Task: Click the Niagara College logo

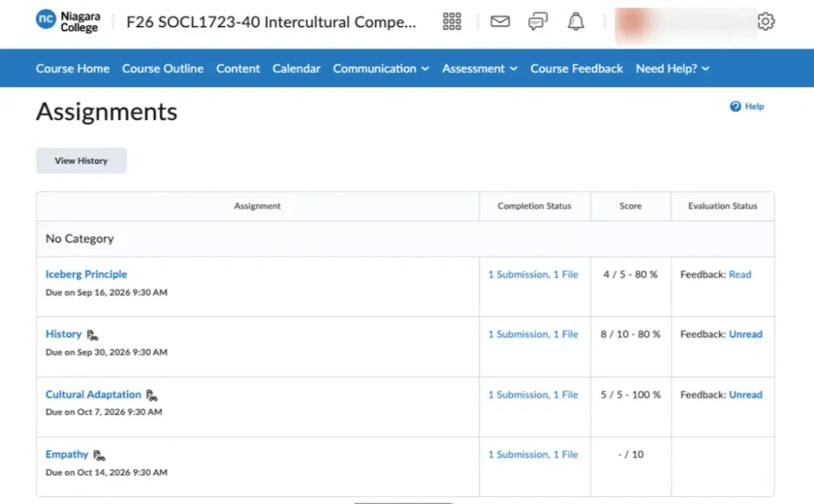Action: [68, 21]
